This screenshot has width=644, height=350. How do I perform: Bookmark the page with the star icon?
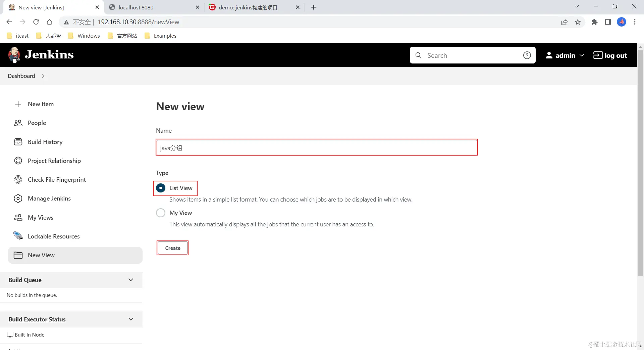[578, 22]
